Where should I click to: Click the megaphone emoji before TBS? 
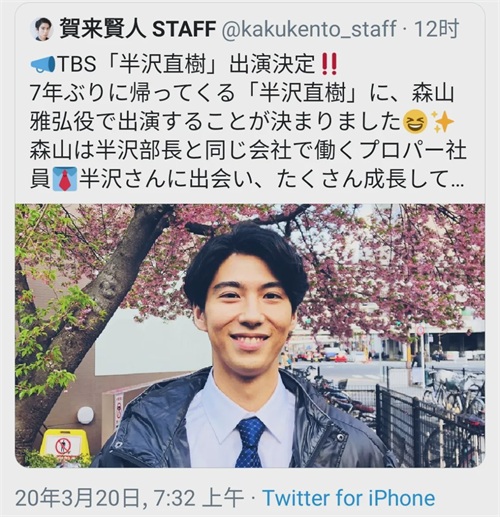(43, 65)
